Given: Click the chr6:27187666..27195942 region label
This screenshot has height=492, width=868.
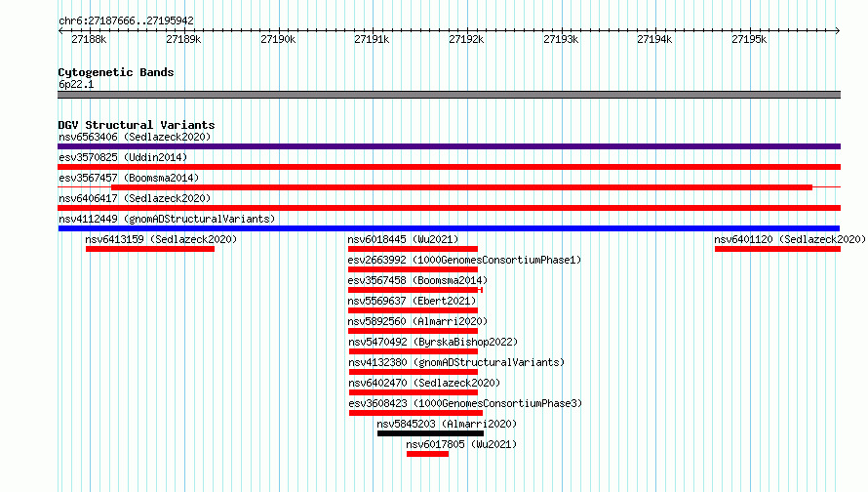Looking at the screenshot, I should [x=126, y=20].
